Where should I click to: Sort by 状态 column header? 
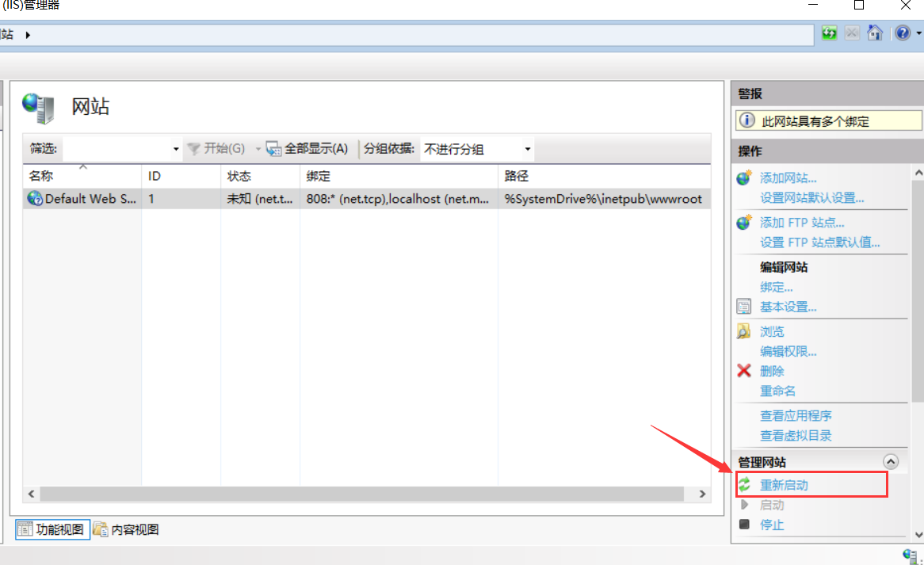pyautogui.click(x=261, y=176)
